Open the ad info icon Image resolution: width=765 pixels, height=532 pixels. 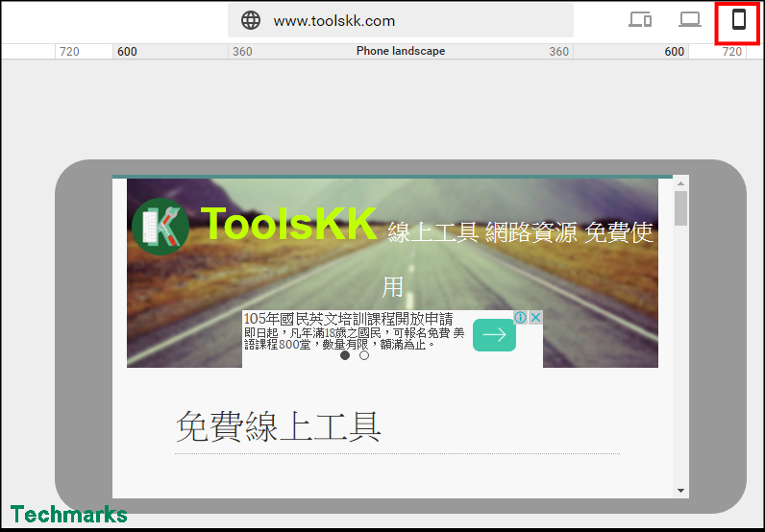[x=520, y=318]
